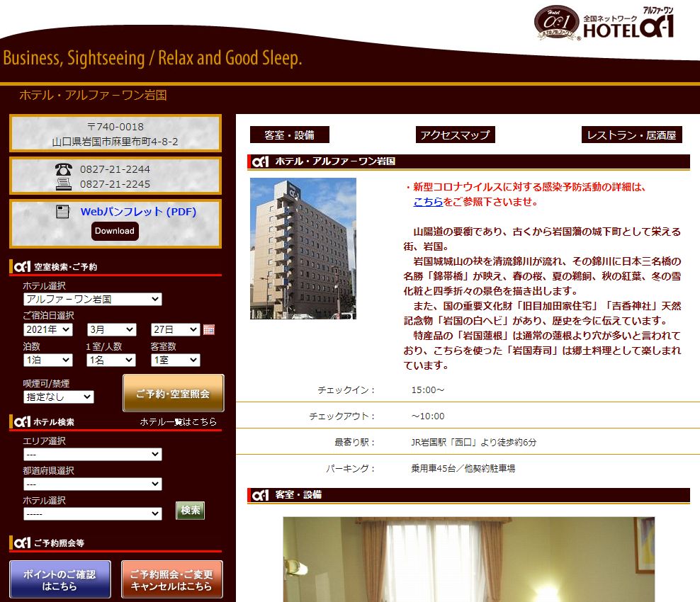Follow the こちら coronavirus details link
This screenshot has height=602, width=700.
click(x=428, y=202)
